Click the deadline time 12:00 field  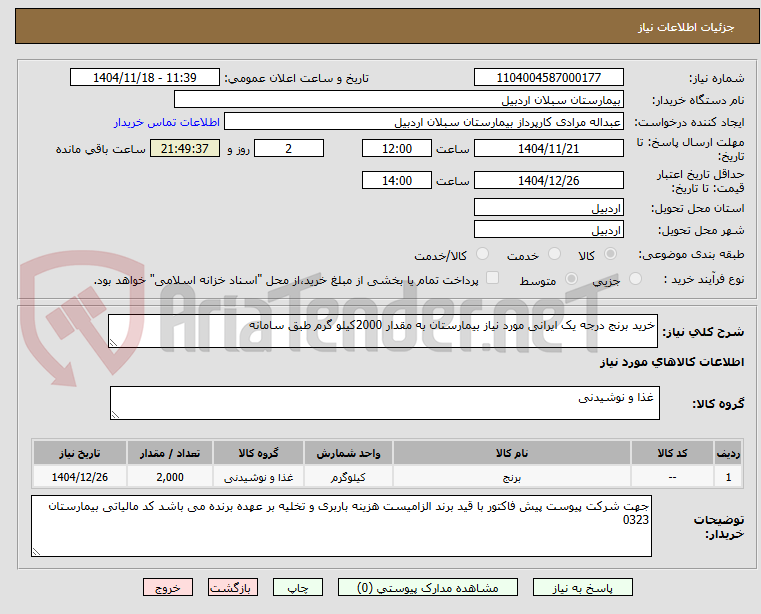(x=397, y=149)
